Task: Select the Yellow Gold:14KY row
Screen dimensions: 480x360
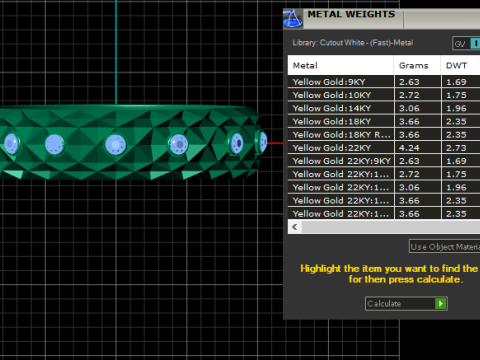Action: [x=384, y=108]
